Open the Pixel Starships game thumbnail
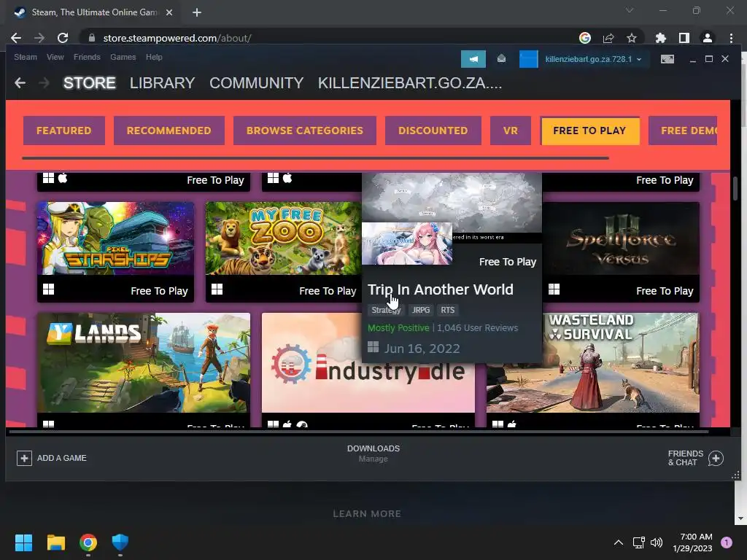This screenshot has width=747, height=560. tap(115, 238)
